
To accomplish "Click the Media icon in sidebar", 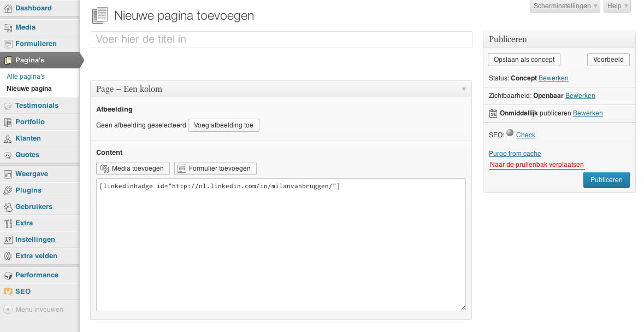I will (8, 27).
